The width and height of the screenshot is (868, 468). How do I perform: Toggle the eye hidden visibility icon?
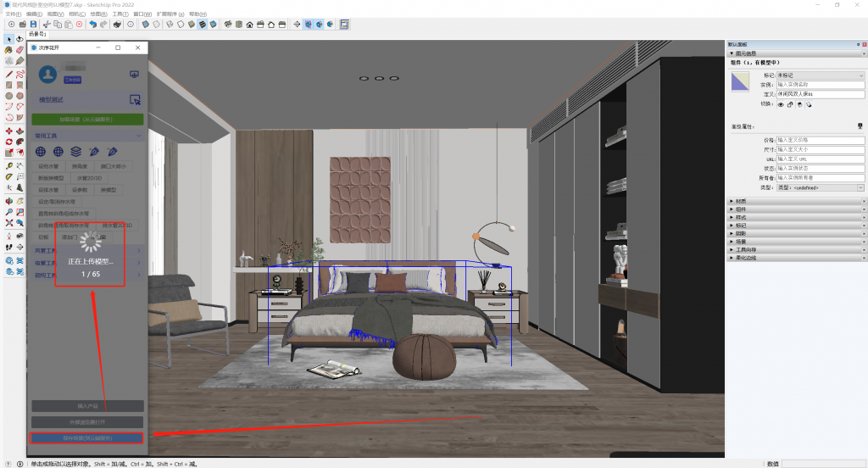tap(781, 104)
